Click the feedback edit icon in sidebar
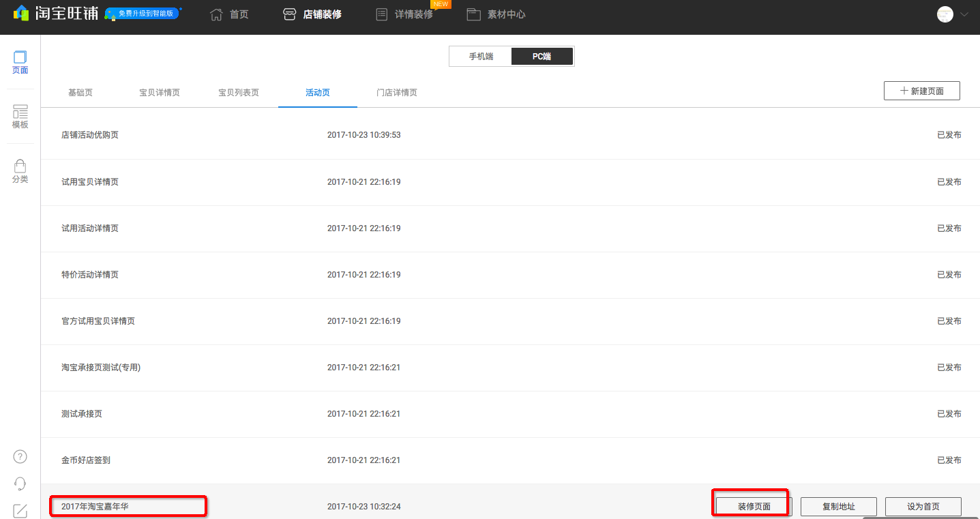The width and height of the screenshot is (980, 519). pos(20,510)
